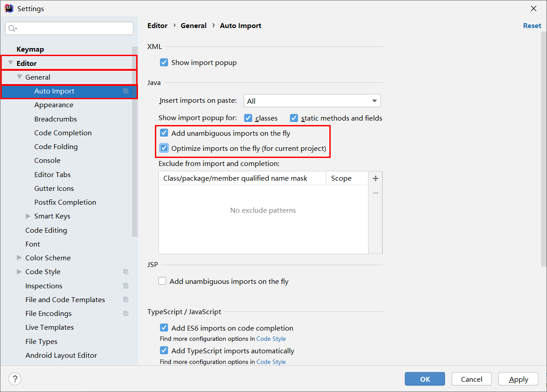Toggle static methods and fields checkbox

pos(294,118)
